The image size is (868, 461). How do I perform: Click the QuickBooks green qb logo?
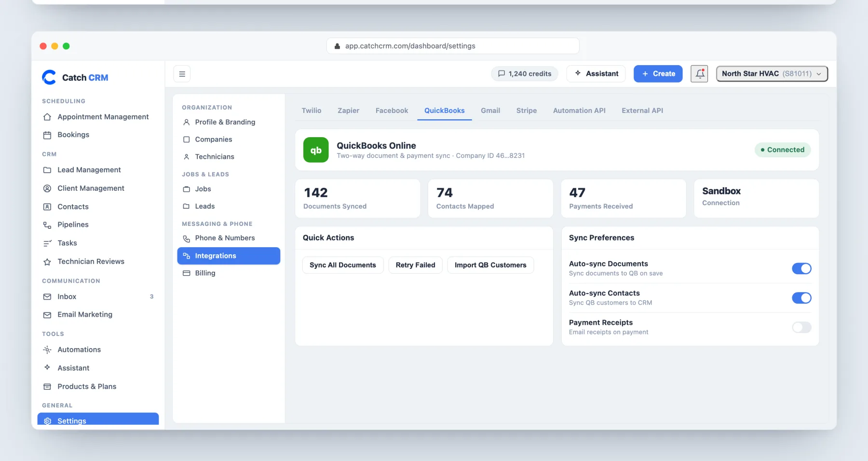[x=316, y=150]
